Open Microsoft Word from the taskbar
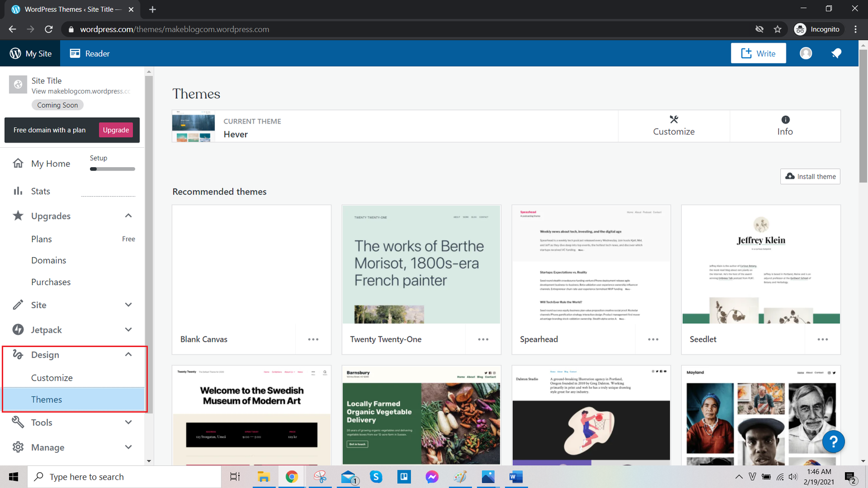The height and width of the screenshot is (488, 868). pos(516,476)
